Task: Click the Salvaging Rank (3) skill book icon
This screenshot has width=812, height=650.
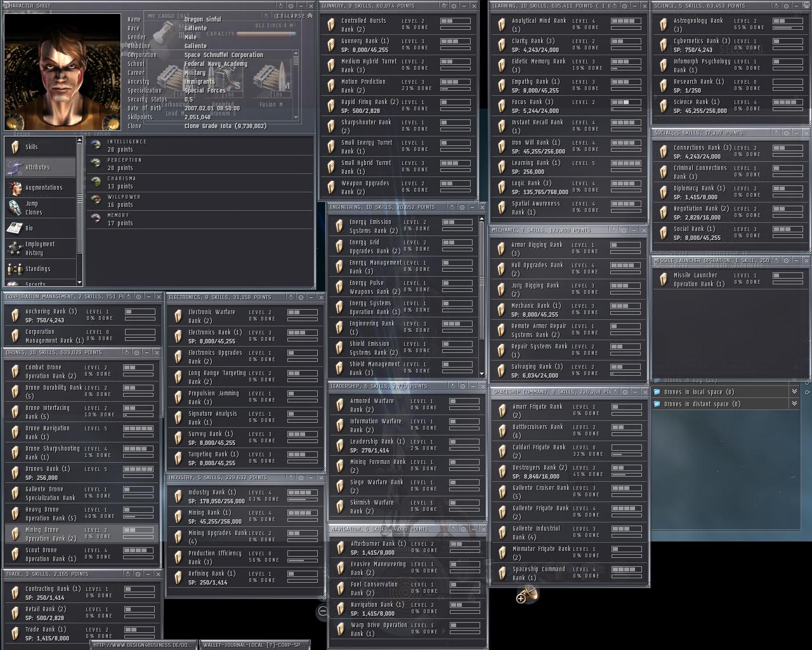Action: pos(501,371)
